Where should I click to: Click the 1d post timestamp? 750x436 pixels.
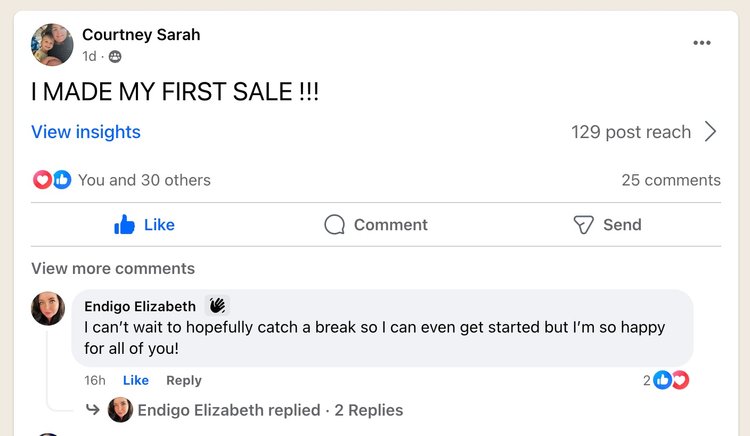click(89, 57)
